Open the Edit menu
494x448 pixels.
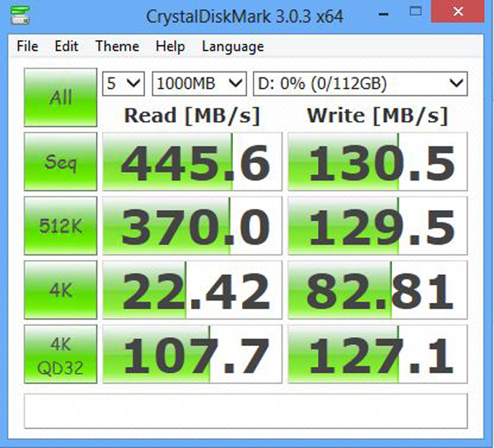(x=66, y=46)
